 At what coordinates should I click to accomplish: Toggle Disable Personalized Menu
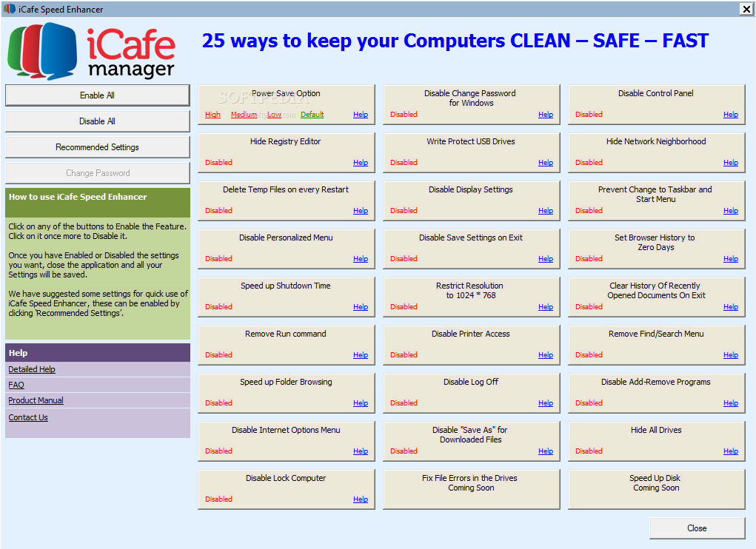pos(287,249)
